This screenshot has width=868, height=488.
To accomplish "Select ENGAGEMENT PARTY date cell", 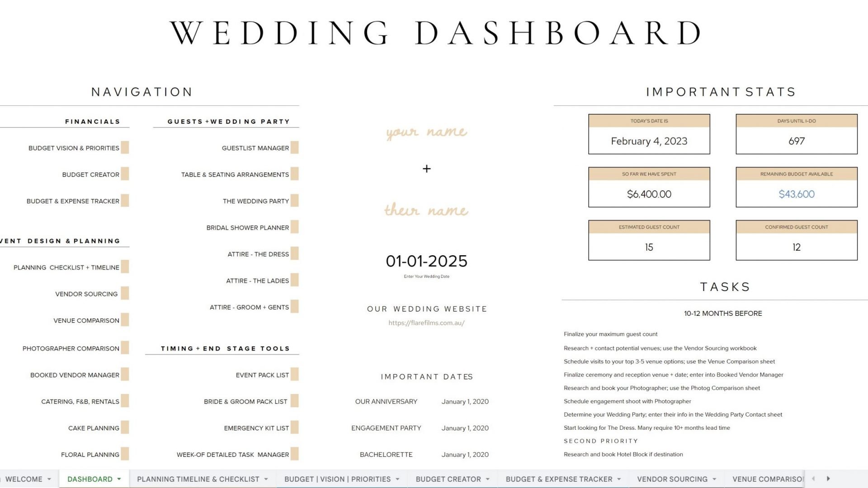I will (465, 428).
